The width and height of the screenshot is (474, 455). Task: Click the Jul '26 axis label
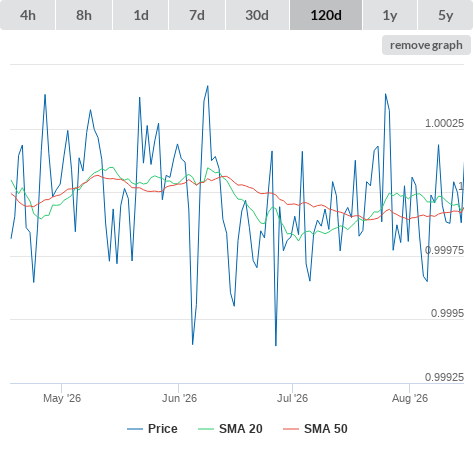pos(292,398)
